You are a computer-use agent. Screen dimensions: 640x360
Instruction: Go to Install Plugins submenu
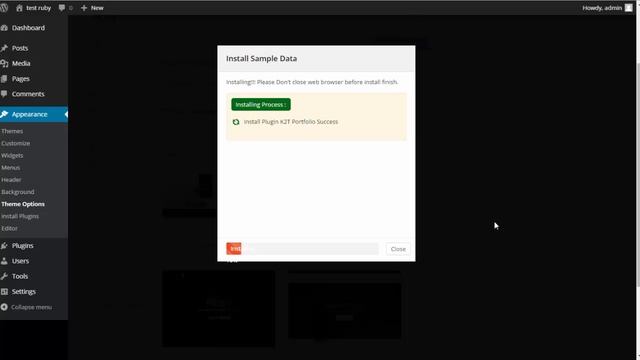[x=20, y=216]
